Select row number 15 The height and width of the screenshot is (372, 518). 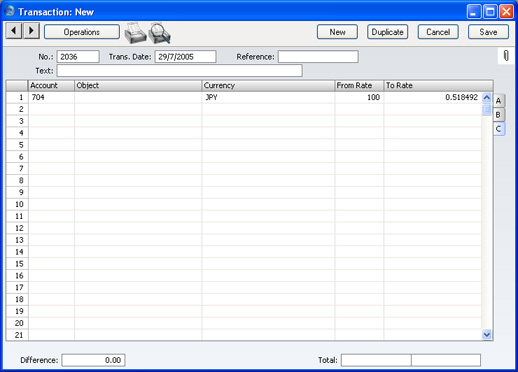pos(17,264)
